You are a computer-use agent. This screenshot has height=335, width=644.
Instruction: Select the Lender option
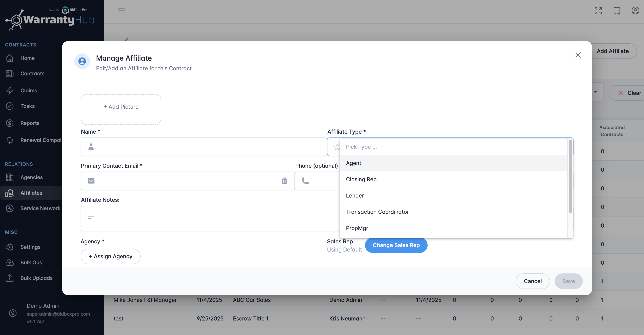355,195
